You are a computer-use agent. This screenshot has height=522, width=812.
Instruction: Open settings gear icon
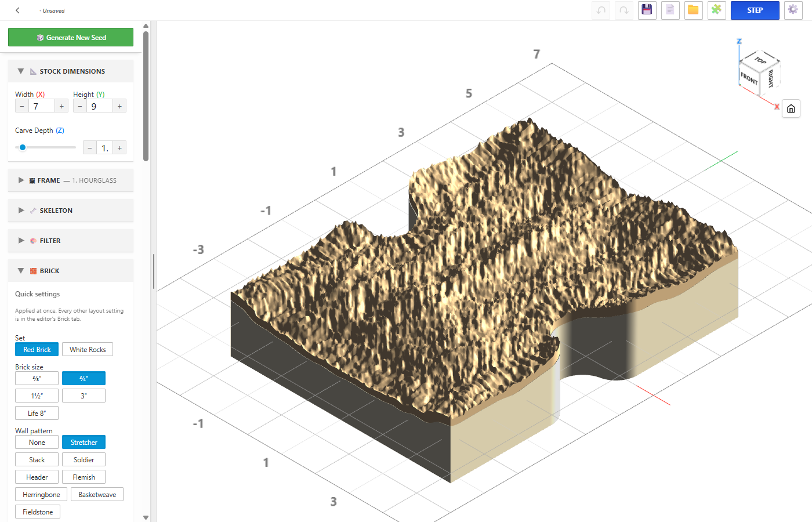(793, 10)
